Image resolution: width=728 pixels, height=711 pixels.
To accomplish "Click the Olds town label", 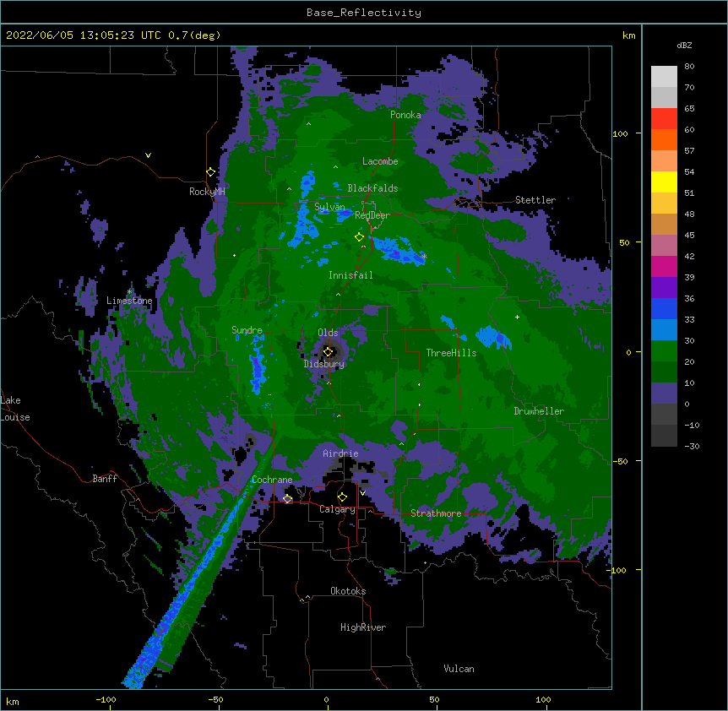I will (328, 333).
